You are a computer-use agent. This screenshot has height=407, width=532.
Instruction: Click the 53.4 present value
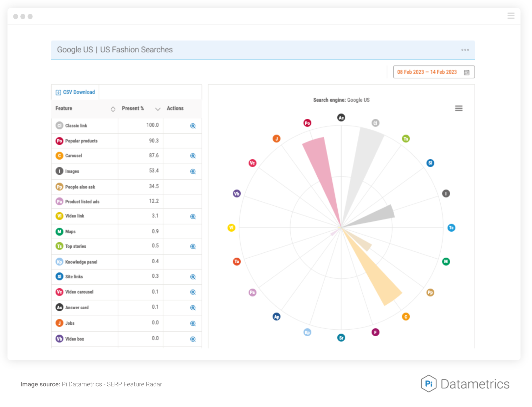coord(154,171)
